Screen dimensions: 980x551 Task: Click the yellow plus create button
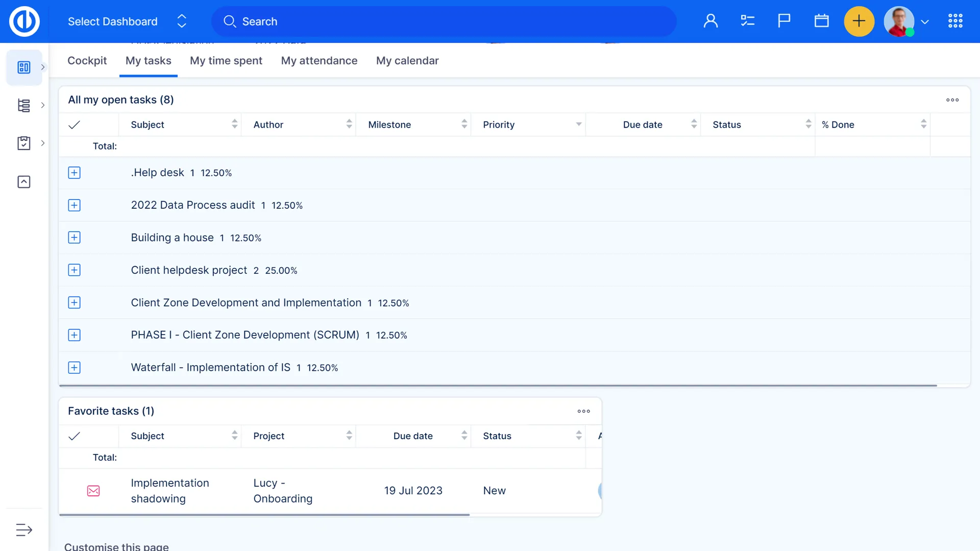[859, 21]
